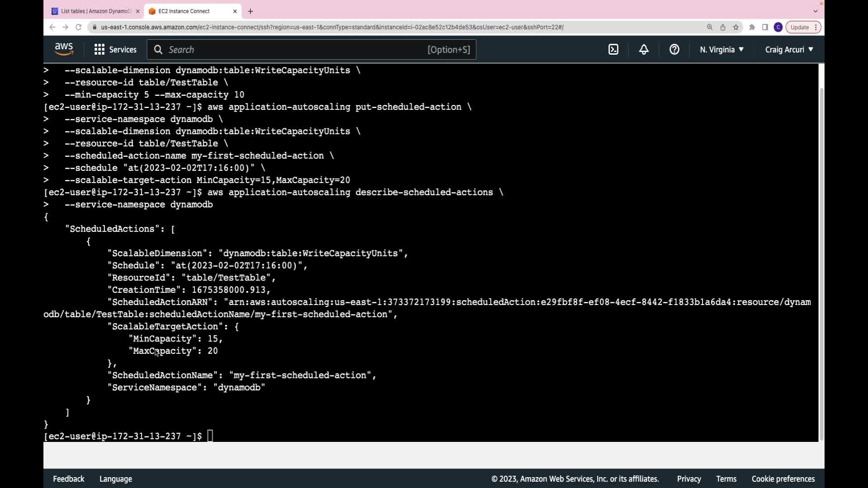This screenshot has width=868, height=488.
Task: Open the Cookie preferences link
Action: pyautogui.click(x=783, y=479)
